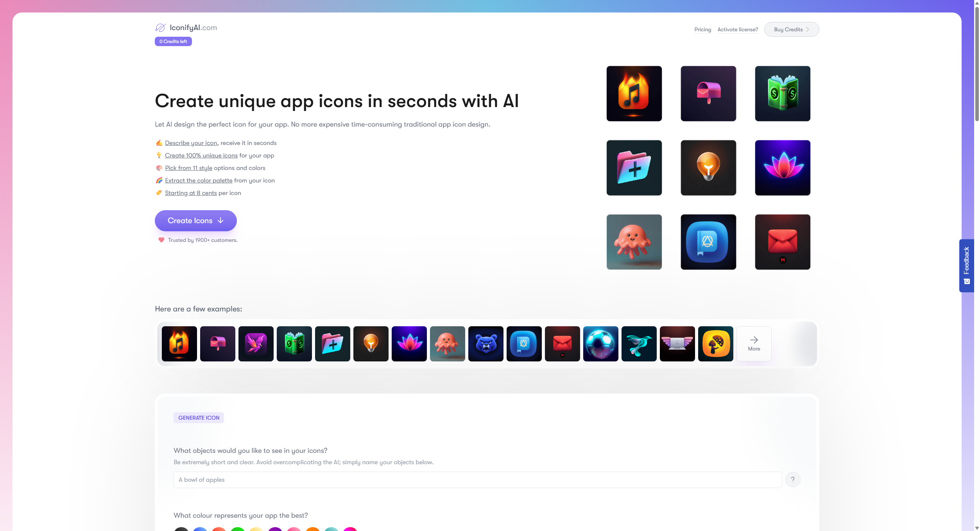The image size is (980, 531).
Task: Select the purple phoenix bird example
Action: point(256,344)
